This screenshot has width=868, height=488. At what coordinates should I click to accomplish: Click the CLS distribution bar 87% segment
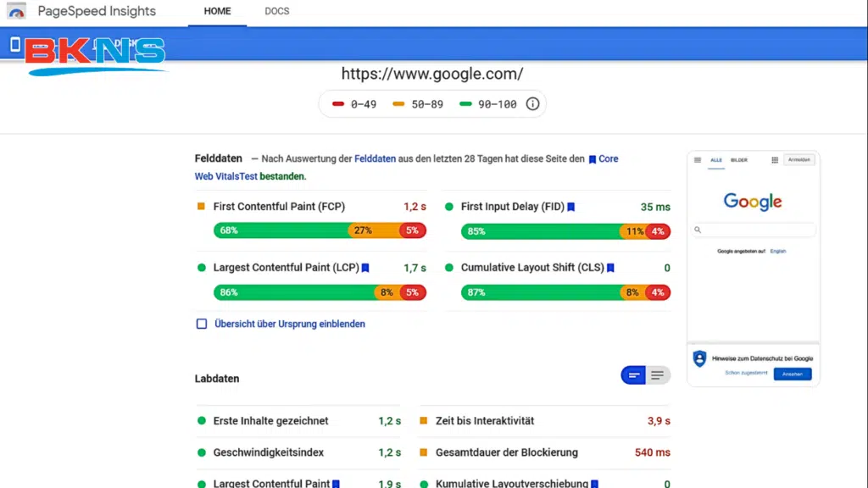[541, 292]
